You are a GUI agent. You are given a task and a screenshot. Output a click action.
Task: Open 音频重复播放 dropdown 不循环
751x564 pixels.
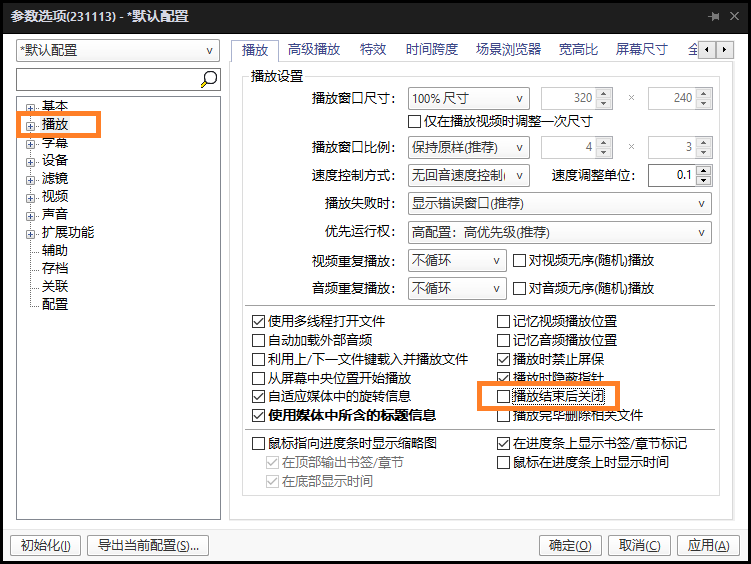[x=457, y=289]
